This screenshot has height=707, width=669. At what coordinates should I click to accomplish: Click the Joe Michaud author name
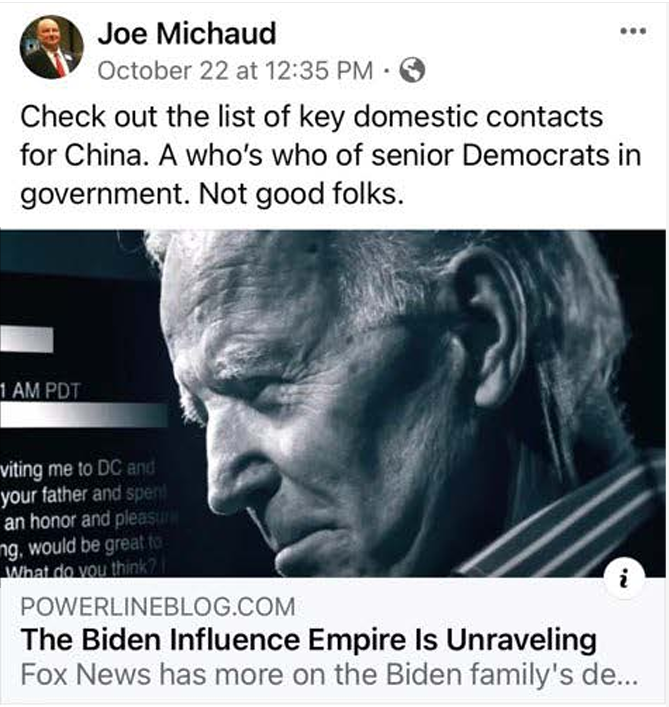point(187,34)
